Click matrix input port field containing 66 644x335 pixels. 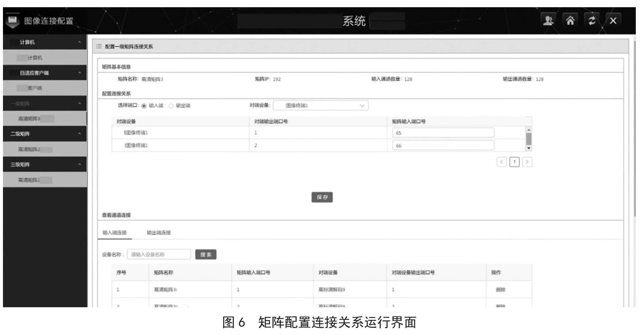[x=443, y=145]
